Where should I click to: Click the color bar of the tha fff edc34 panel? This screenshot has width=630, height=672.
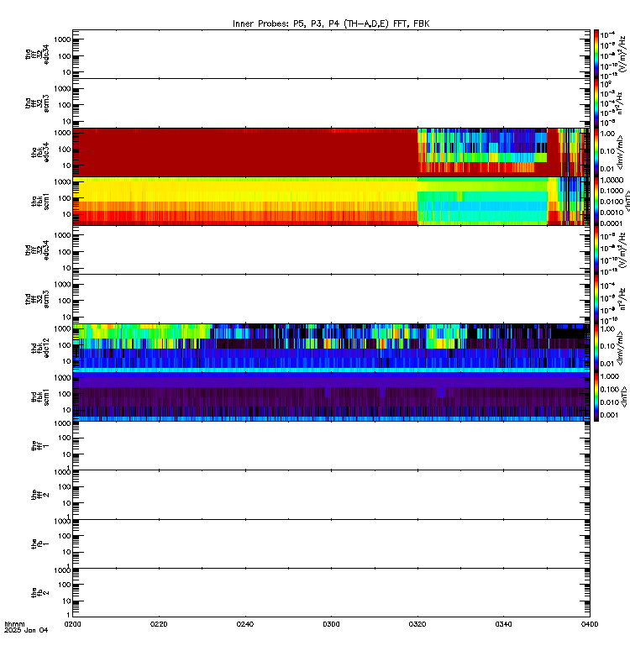(596, 54)
